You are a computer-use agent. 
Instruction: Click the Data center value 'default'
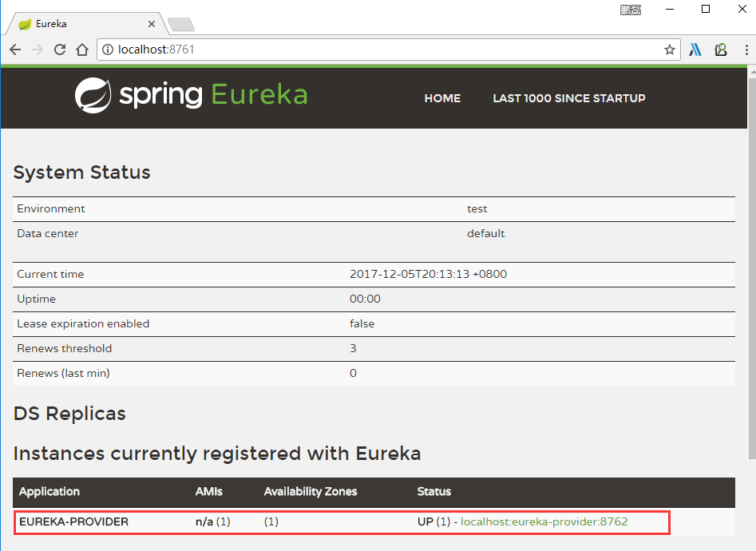pyautogui.click(x=485, y=233)
